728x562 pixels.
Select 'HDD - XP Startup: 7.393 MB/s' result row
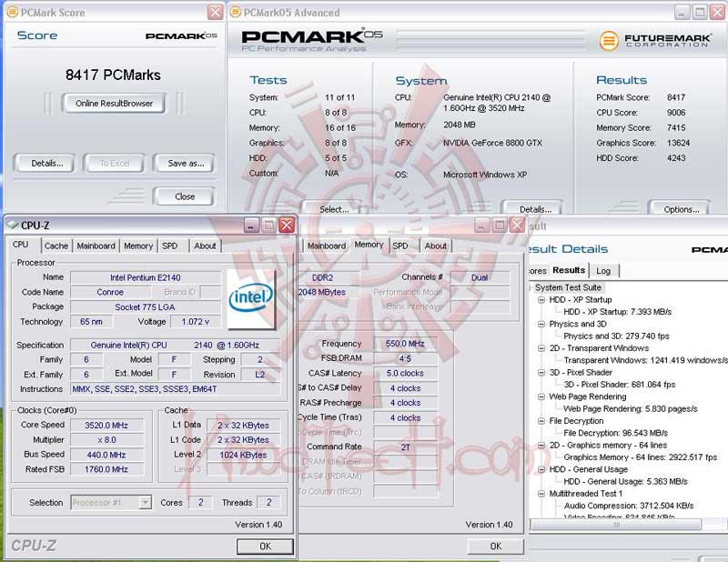[x=618, y=312]
